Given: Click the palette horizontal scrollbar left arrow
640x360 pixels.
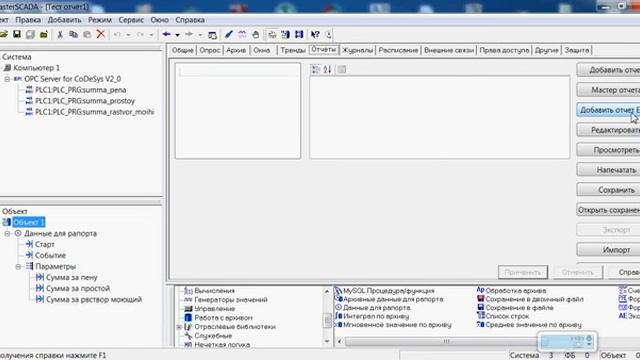Looking at the screenshot, I should [339, 341].
